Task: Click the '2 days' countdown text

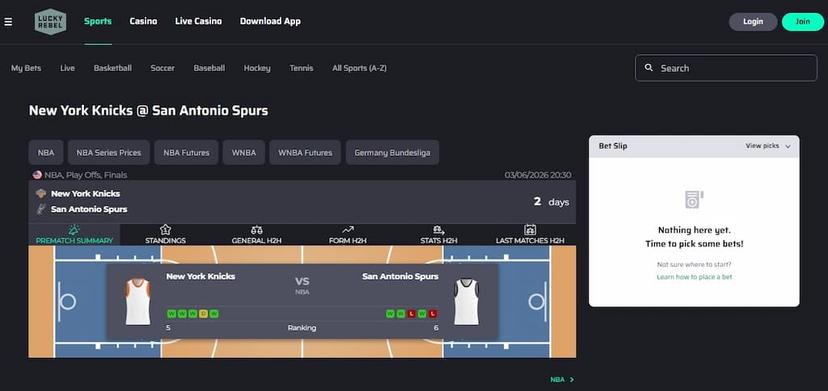Action: (551, 201)
